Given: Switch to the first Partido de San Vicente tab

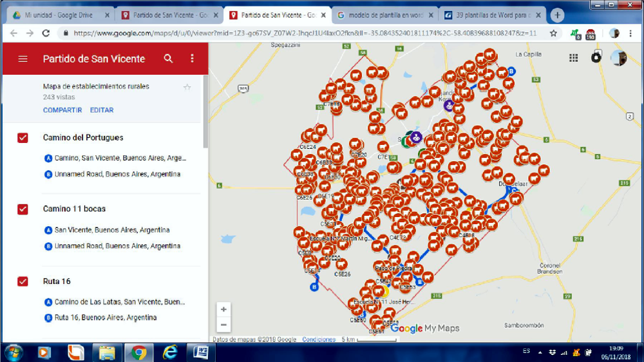Looking at the screenshot, I should click(170, 15).
